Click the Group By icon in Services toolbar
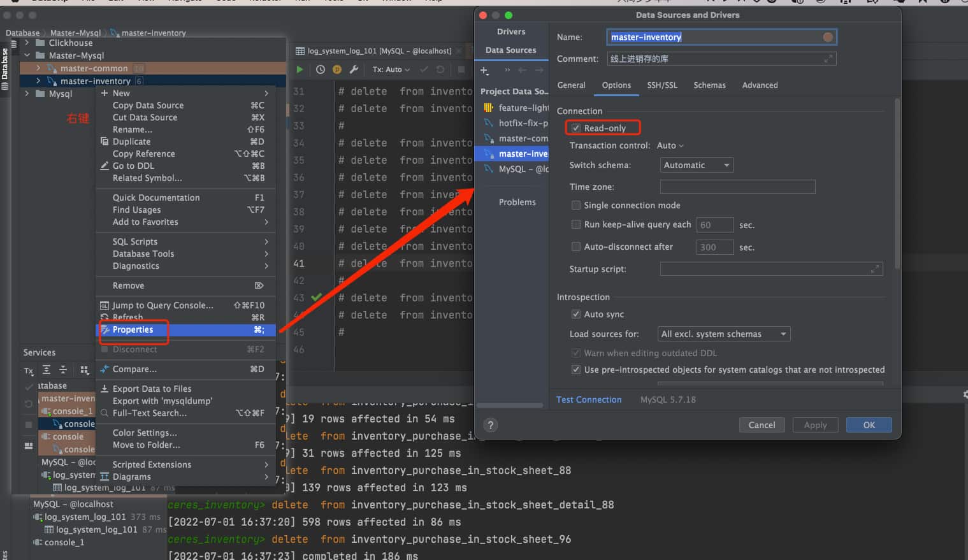Viewport: 968px width, 560px height. tap(84, 370)
